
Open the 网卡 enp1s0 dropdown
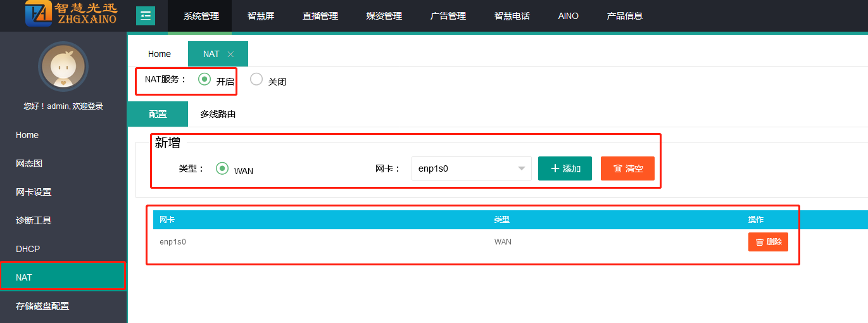click(x=471, y=168)
